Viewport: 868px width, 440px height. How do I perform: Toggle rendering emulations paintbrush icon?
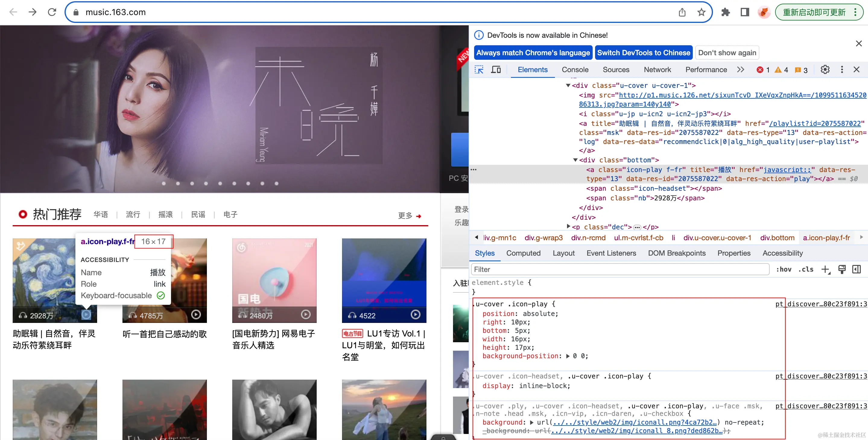click(842, 269)
